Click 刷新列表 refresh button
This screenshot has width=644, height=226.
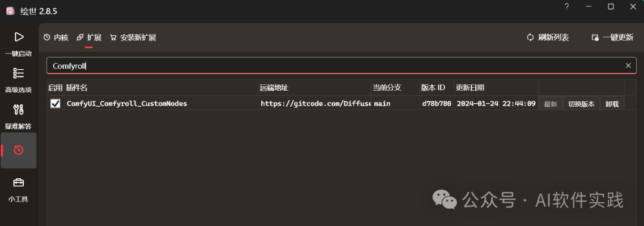[548, 38]
